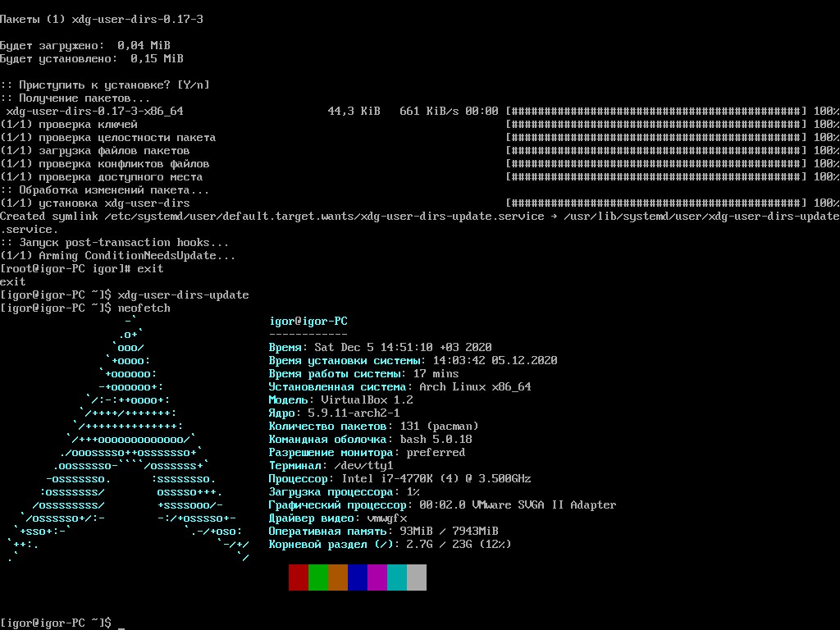Click 'Командная оболочка: bash 5.0.18' row
The image size is (840, 630).
371,440
